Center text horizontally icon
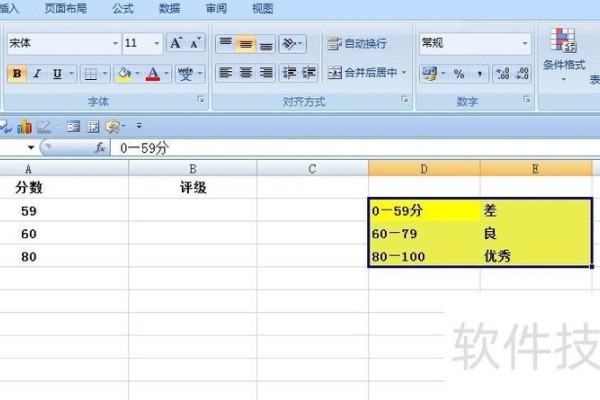Image resolution: width=600 pixels, height=400 pixels. click(245, 73)
